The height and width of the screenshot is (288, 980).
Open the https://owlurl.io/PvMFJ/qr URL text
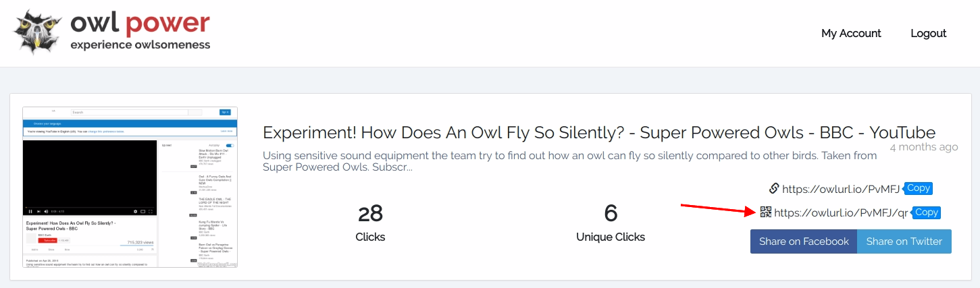pyautogui.click(x=841, y=212)
